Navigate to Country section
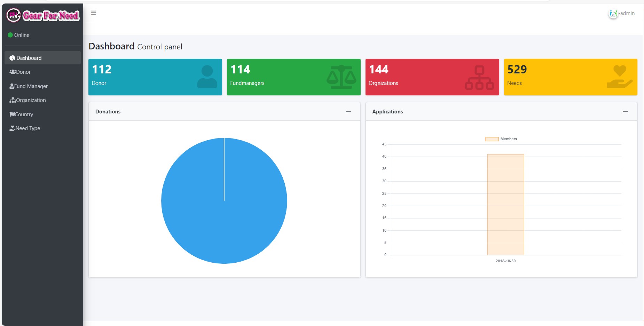This screenshot has width=644, height=326. click(x=42, y=114)
